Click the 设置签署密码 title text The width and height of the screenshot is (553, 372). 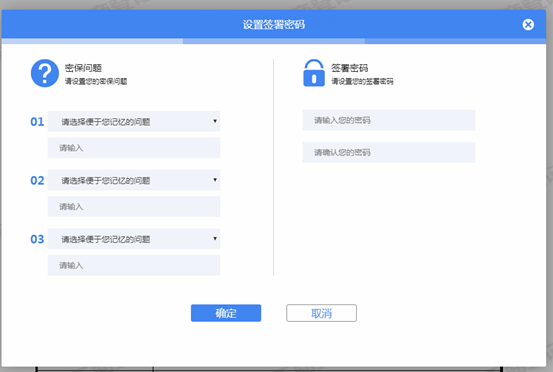point(274,24)
